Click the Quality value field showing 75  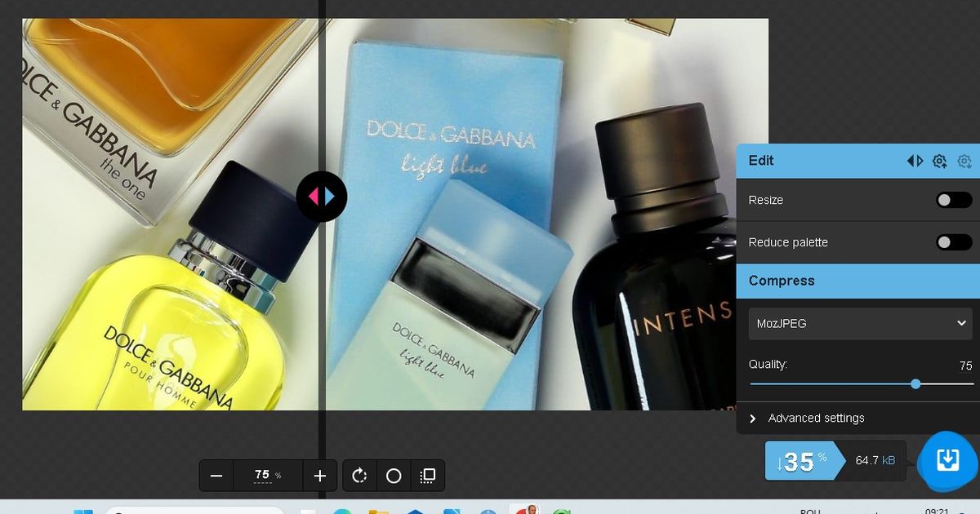tap(965, 366)
